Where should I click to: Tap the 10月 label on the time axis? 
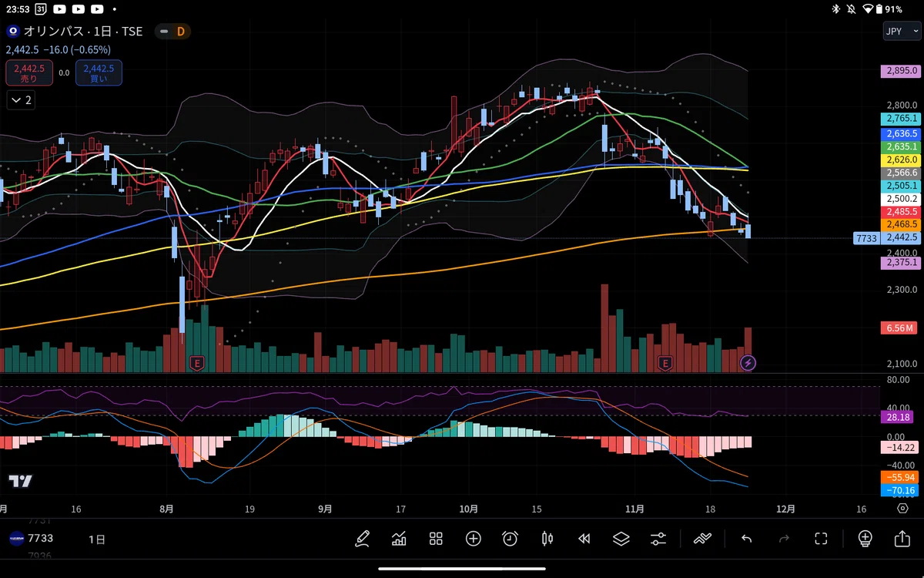468,509
